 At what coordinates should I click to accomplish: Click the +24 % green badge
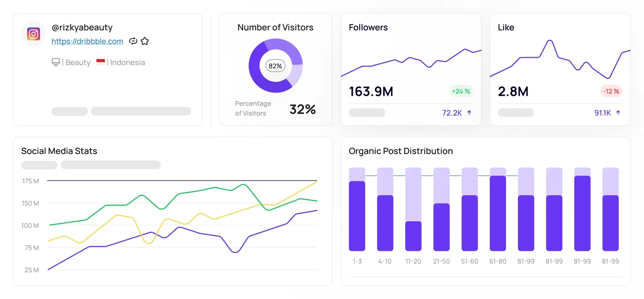[x=461, y=91]
